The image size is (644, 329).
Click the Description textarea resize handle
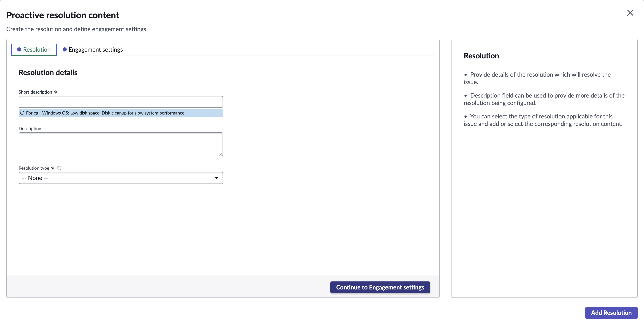pyautogui.click(x=221, y=154)
